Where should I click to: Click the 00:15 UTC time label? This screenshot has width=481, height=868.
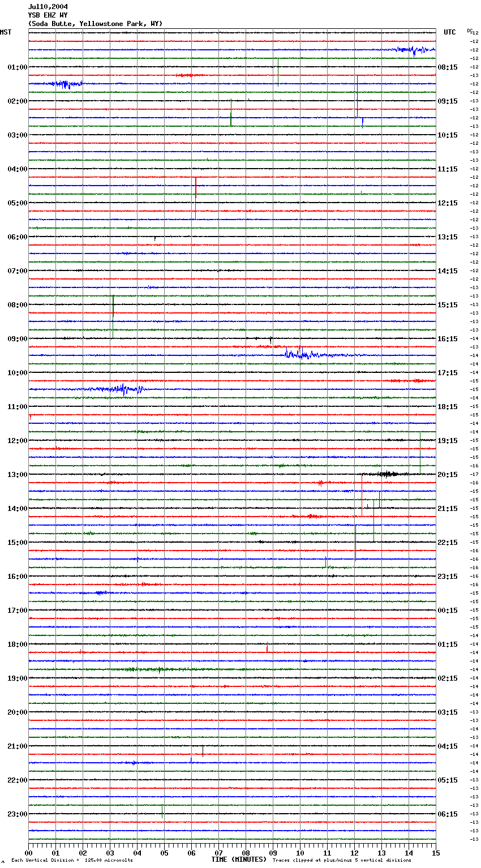(x=448, y=611)
